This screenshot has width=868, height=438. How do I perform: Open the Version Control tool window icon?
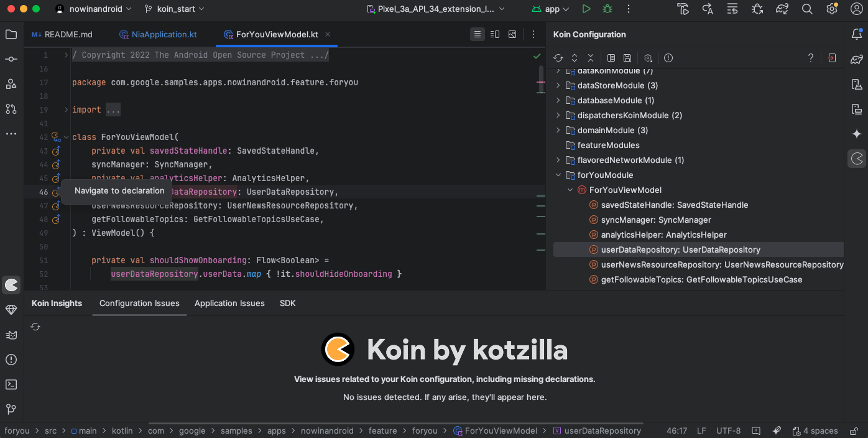[11, 409]
